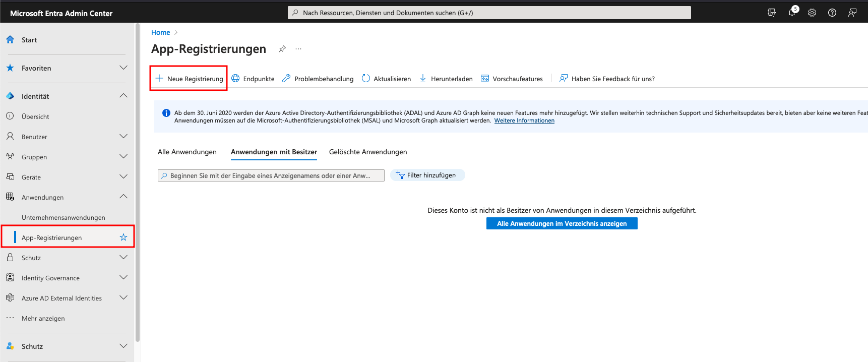Open the feedback person icon in header
Image resolution: width=868 pixels, height=362 pixels.
(x=852, y=13)
